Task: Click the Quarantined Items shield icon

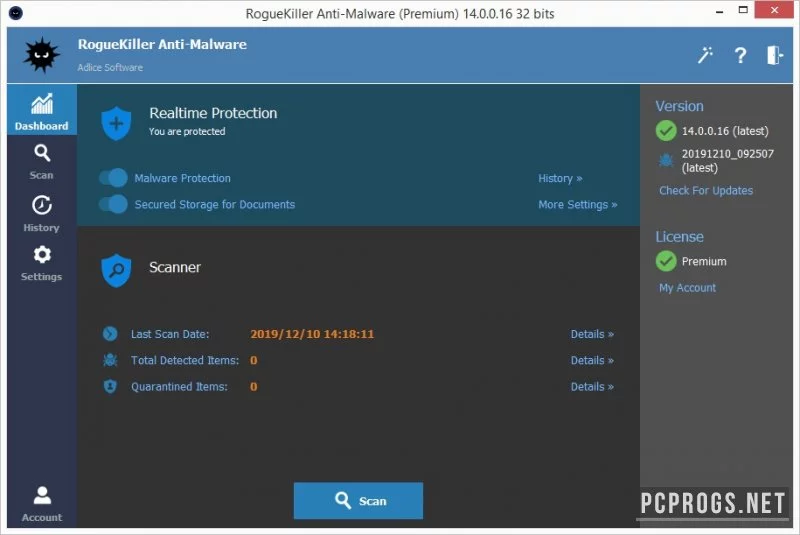Action: [x=110, y=387]
